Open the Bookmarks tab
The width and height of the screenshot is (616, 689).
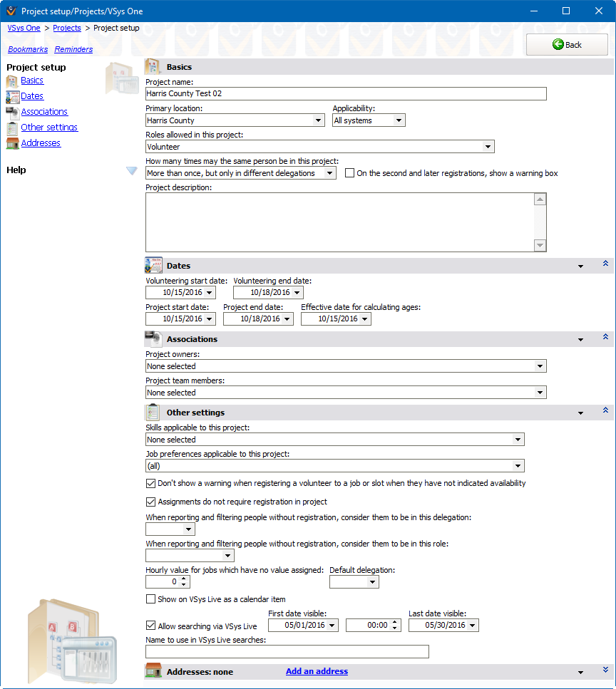[x=27, y=49]
